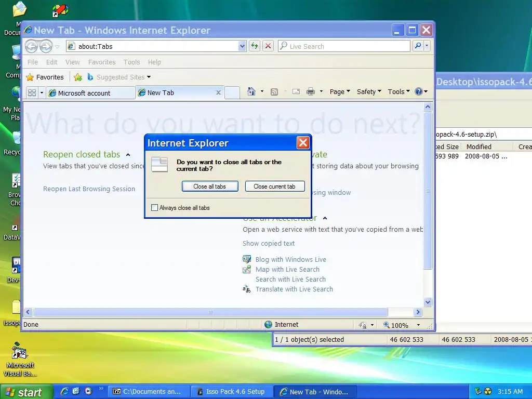Click Reopen Last Browsing Session link
532x399 pixels.
(x=89, y=189)
